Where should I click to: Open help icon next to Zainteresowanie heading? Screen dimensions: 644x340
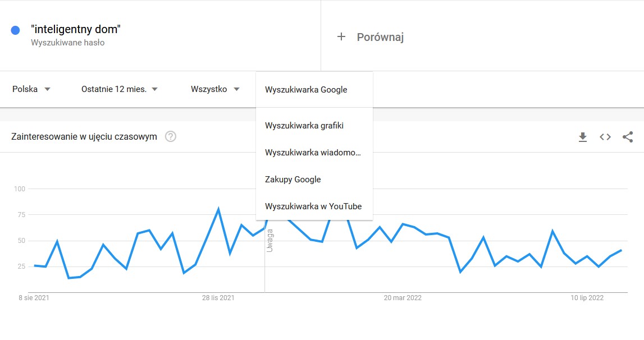pos(171,136)
